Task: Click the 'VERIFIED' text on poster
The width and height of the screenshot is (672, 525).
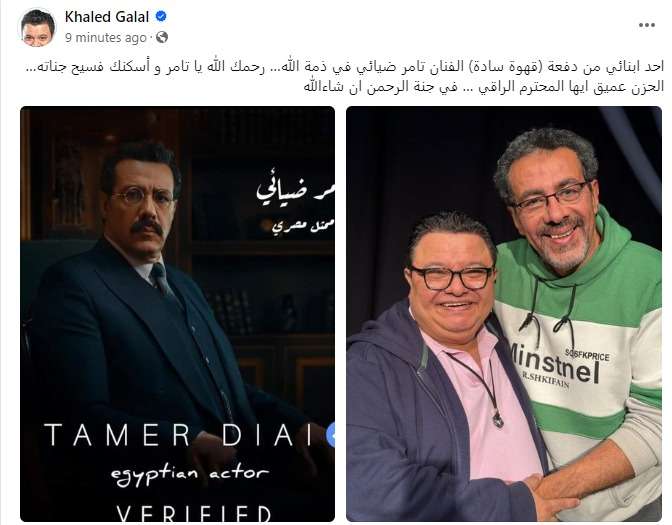Action: [x=194, y=513]
